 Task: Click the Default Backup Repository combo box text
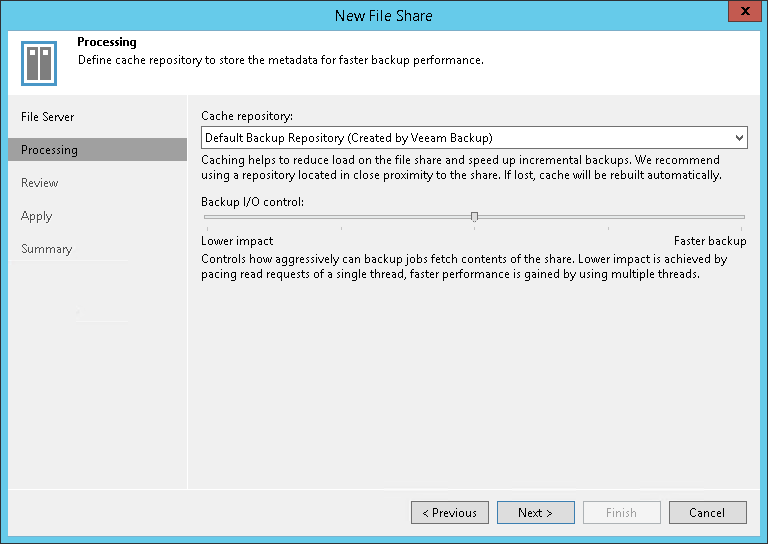(349, 138)
